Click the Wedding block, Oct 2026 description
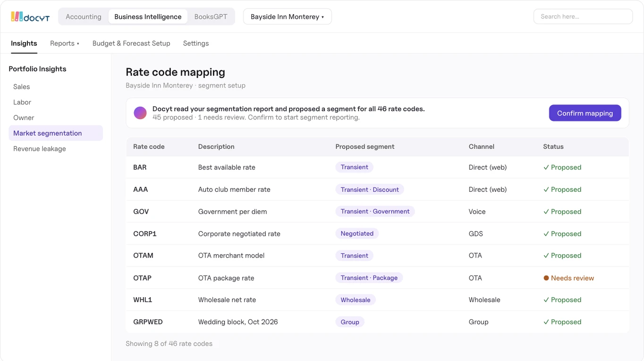The width and height of the screenshot is (644, 361). coord(238,322)
